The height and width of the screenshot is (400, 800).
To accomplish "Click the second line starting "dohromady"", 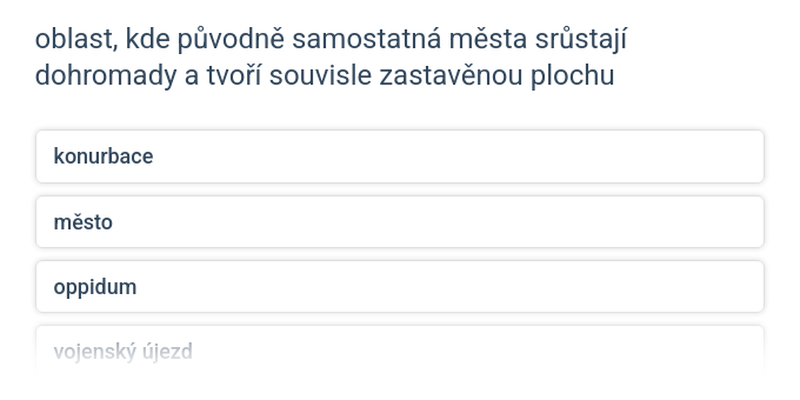I will click(324, 77).
